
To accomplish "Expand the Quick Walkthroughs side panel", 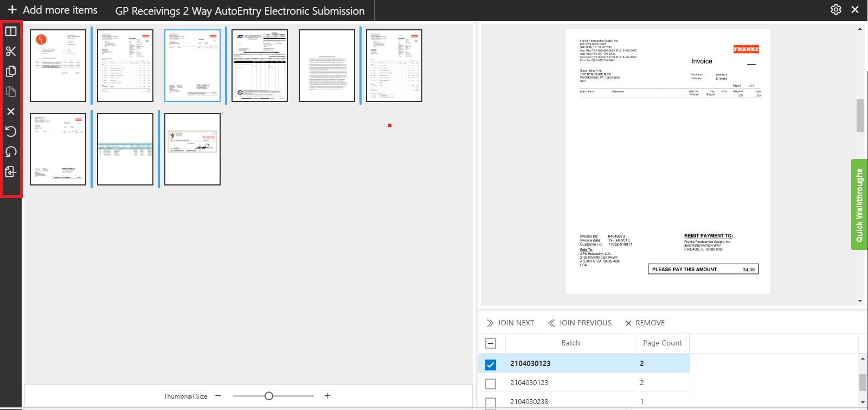I will (x=859, y=205).
